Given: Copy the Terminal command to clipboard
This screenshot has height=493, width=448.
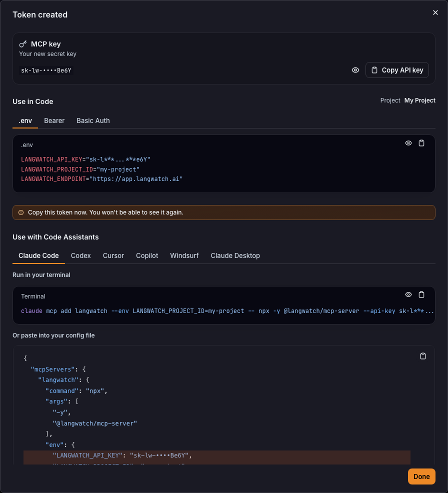Looking at the screenshot, I should 421,294.
